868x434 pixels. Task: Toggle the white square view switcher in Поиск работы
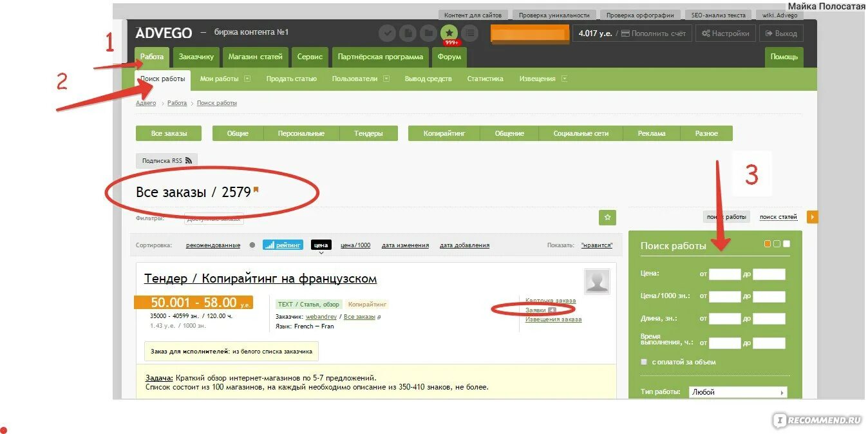pyautogui.click(x=787, y=243)
